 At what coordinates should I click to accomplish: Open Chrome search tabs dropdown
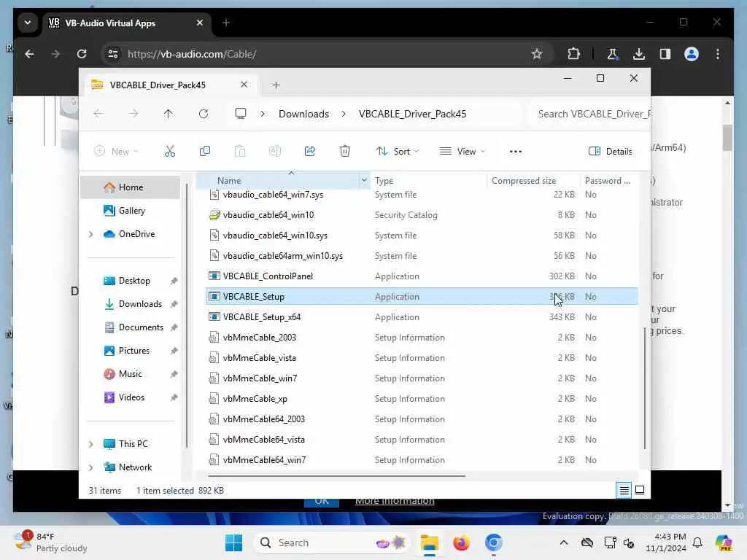click(28, 23)
